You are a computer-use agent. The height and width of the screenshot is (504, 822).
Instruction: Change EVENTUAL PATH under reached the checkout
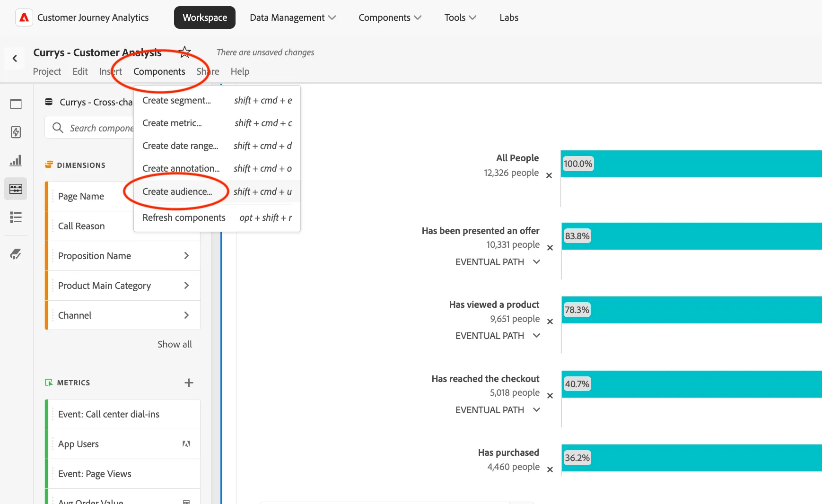(498, 410)
